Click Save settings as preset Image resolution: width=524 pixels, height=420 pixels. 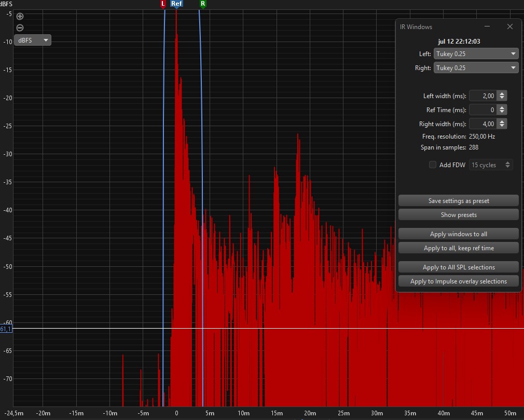point(459,200)
